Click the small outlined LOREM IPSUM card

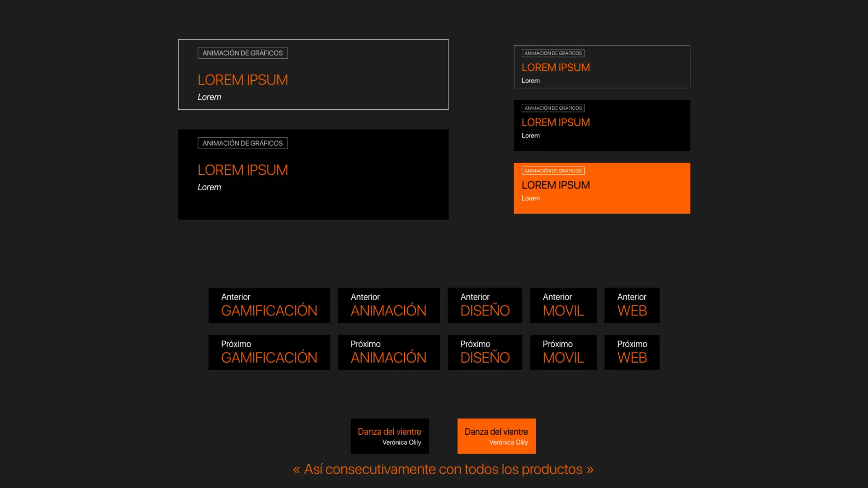(x=602, y=66)
